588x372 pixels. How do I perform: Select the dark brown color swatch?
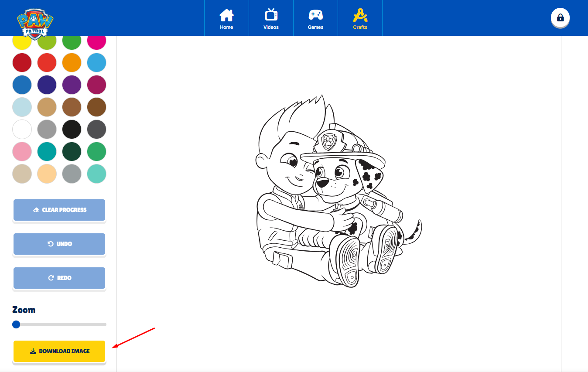click(x=97, y=107)
